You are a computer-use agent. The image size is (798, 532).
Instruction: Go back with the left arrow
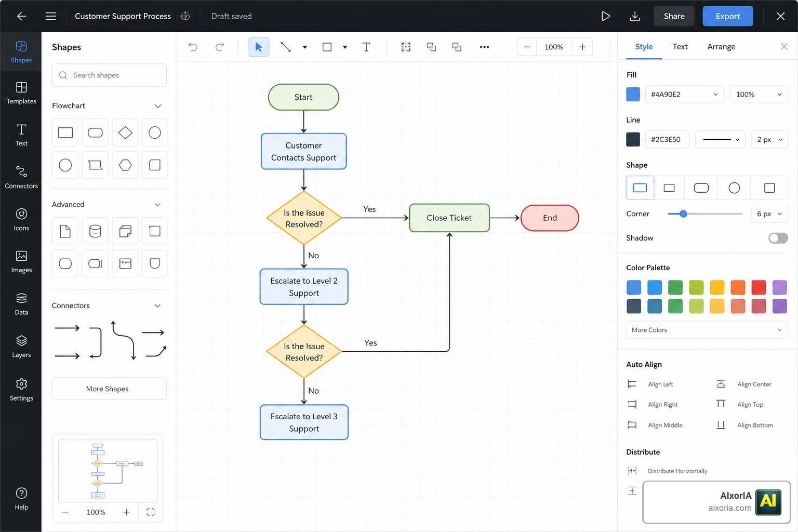coord(21,16)
